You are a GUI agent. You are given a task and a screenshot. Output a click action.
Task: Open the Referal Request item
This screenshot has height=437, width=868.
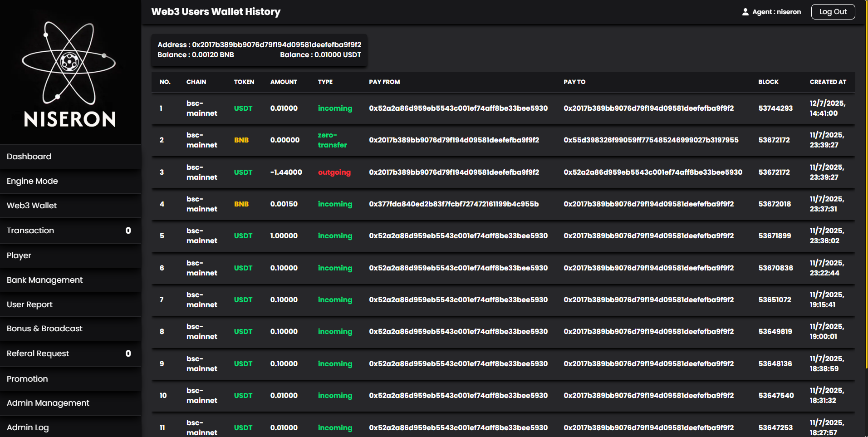coord(71,354)
